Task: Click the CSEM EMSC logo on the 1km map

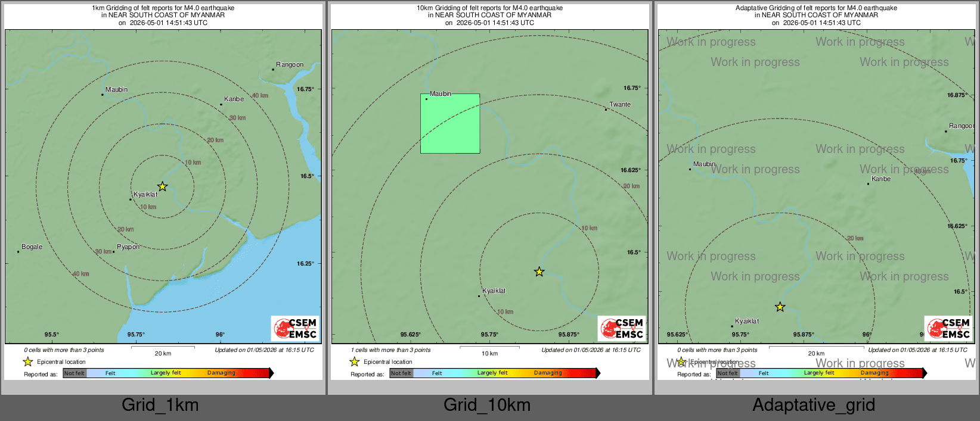Action: [295, 328]
